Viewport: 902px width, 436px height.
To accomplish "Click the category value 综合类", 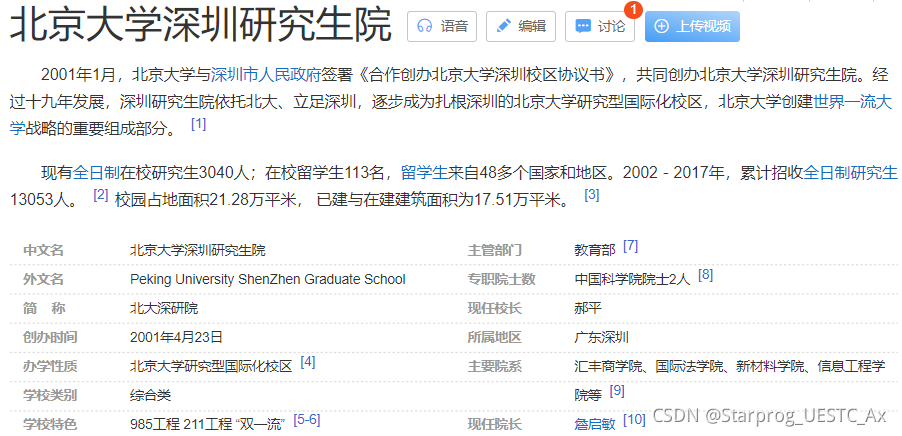I will tap(150, 395).
